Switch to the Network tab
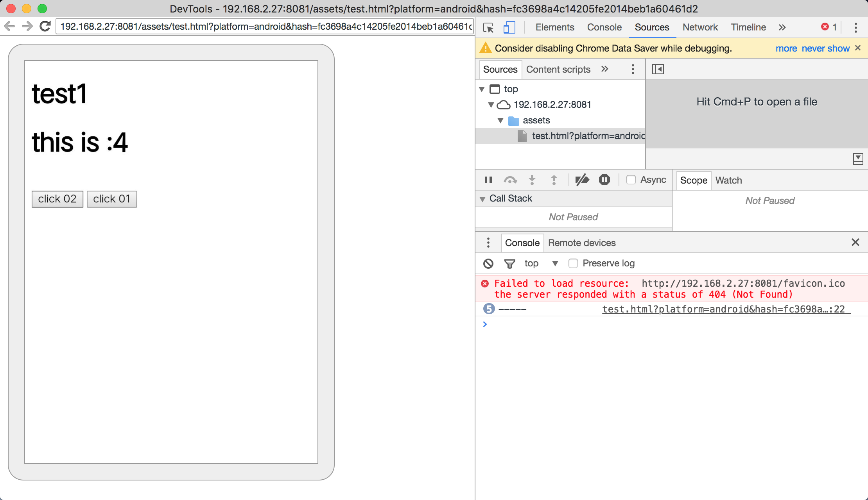Viewport: 868px width, 500px height. point(700,27)
